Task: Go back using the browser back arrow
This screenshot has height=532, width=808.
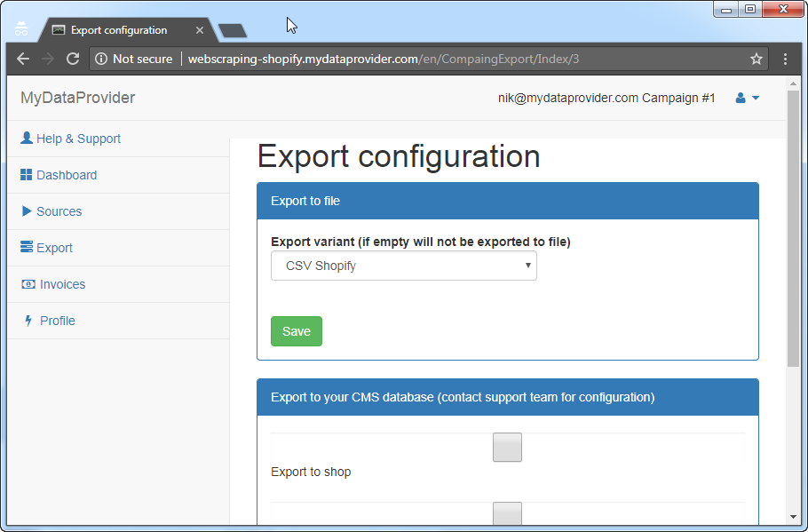Action: pos(23,59)
